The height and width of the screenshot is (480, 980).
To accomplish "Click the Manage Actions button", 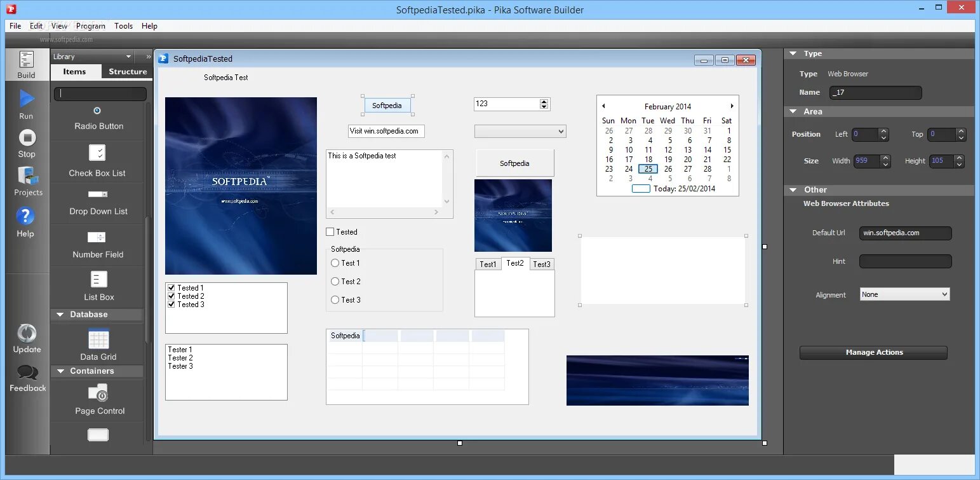I will [x=873, y=352].
